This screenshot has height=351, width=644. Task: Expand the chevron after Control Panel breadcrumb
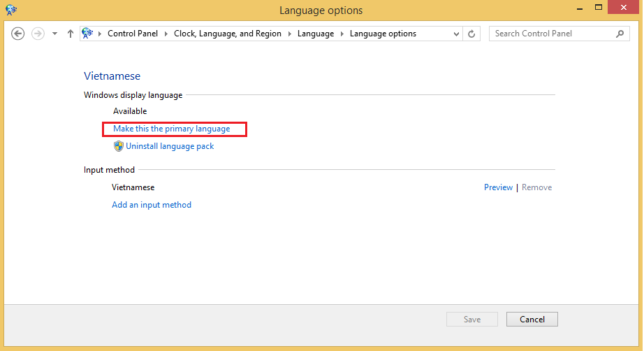click(x=168, y=34)
